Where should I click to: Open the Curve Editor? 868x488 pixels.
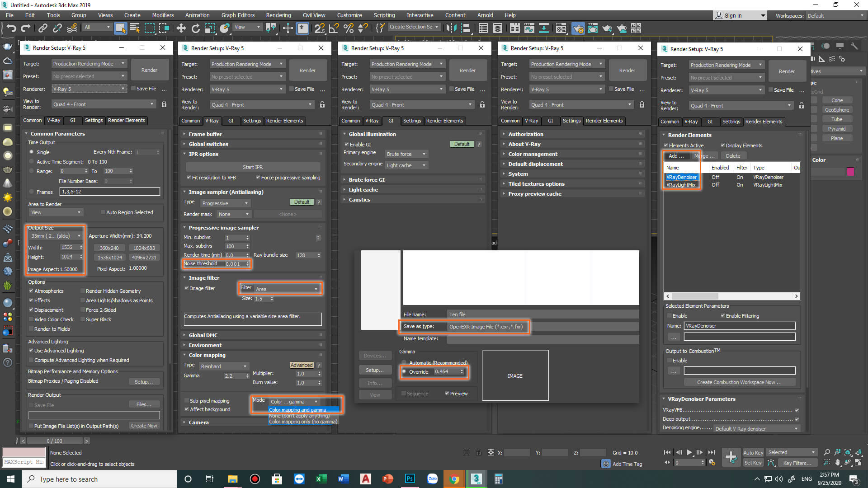point(529,28)
